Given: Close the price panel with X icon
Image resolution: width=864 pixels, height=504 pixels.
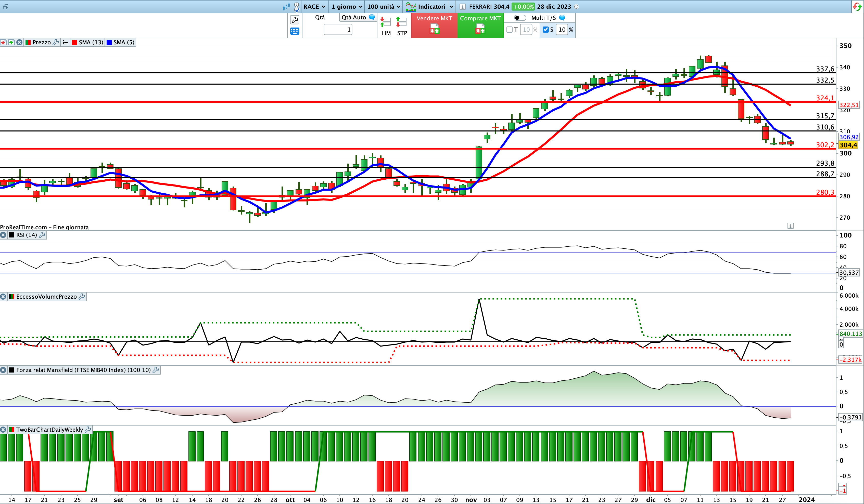Looking at the screenshot, I should tap(20, 42).
